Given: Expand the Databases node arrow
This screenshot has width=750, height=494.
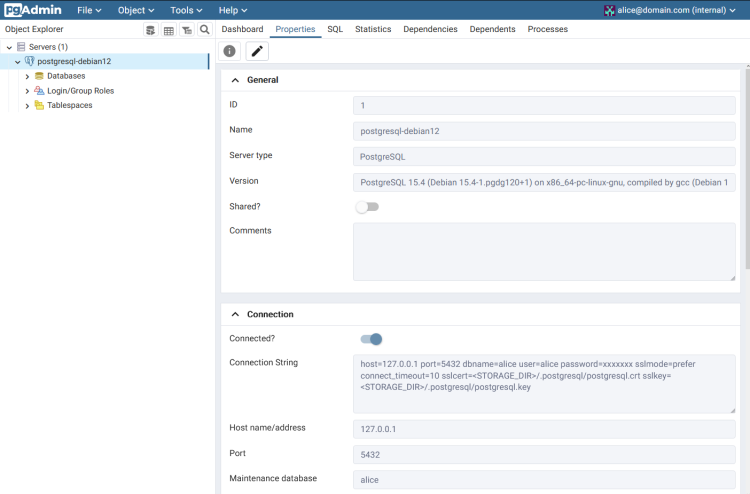Looking at the screenshot, I should point(27,77).
